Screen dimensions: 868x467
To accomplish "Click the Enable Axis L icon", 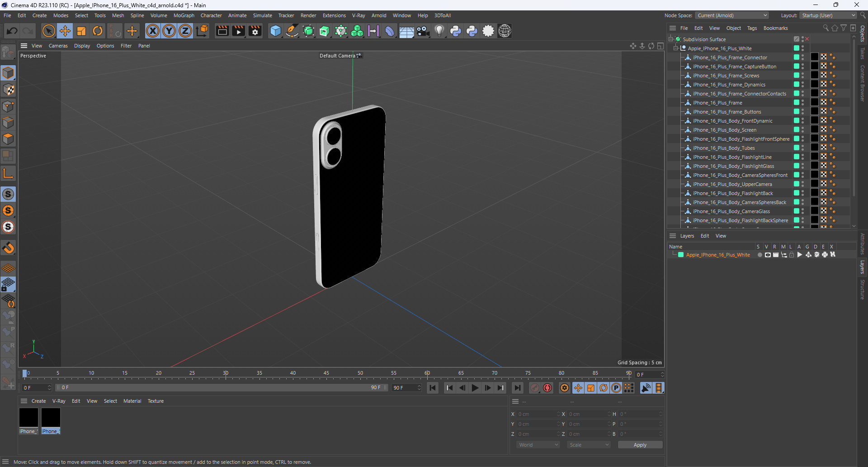I will tap(8, 173).
